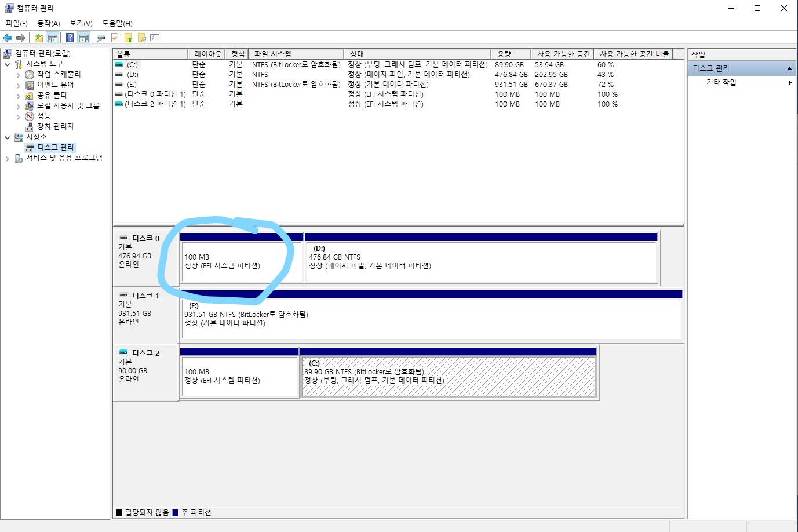This screenshot has height=532, width=798.
Task: Sort by the 파일 시스템 column header
Action: click(296, 54)
